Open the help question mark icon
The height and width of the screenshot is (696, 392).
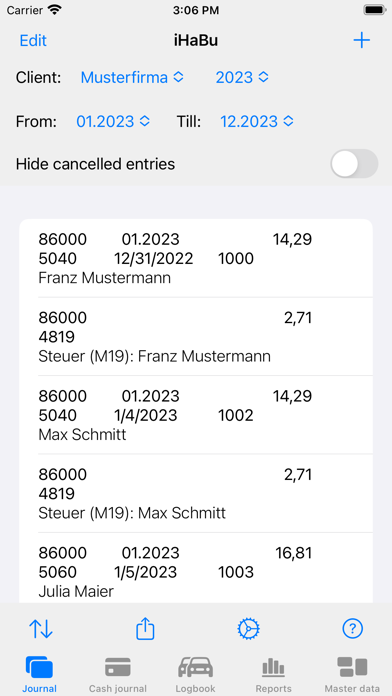(x=353, y=629)
